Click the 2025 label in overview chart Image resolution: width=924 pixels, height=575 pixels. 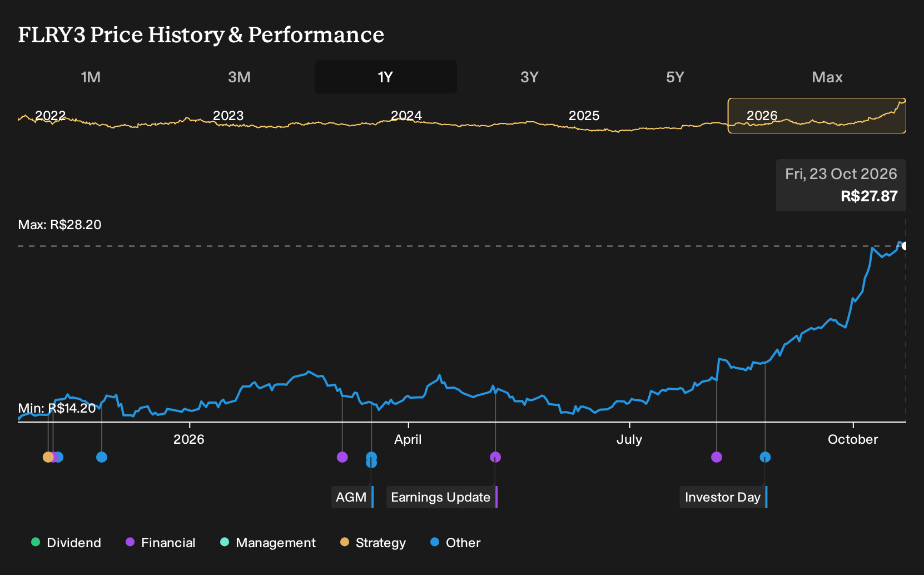pos(584,116)
